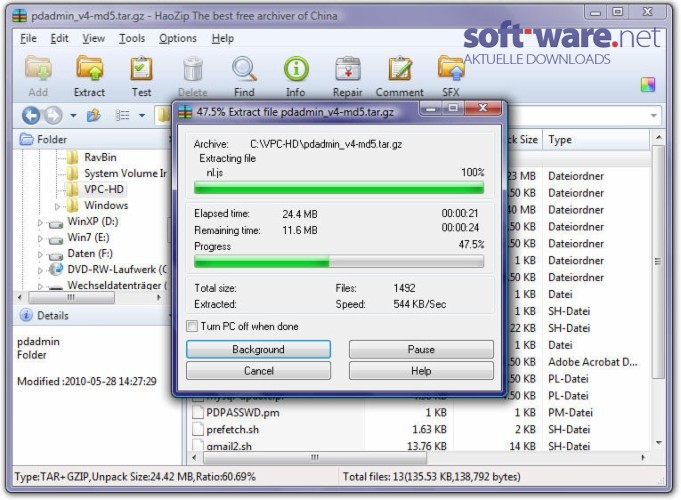Image resolution: width=681 pixels, height=500 pixels.
Task: Click the forward navigation arrow
Action: pos(53,116)
